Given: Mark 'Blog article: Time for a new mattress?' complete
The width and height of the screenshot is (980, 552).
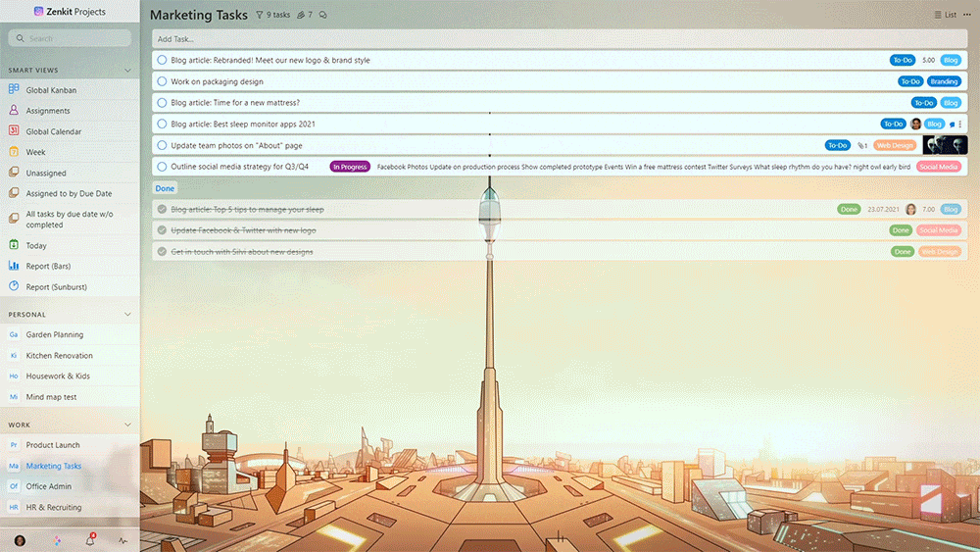Looking at the screenshot, I should (162, 103).
